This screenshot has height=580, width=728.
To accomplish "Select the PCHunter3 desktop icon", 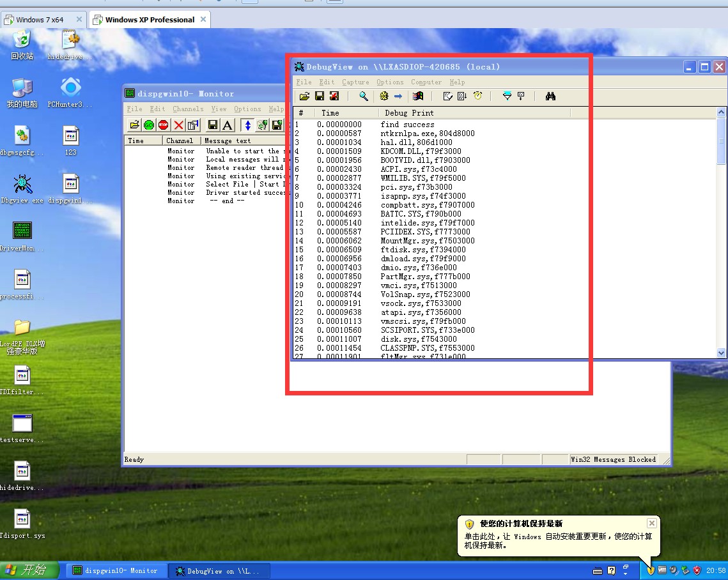I will [70, 93].
